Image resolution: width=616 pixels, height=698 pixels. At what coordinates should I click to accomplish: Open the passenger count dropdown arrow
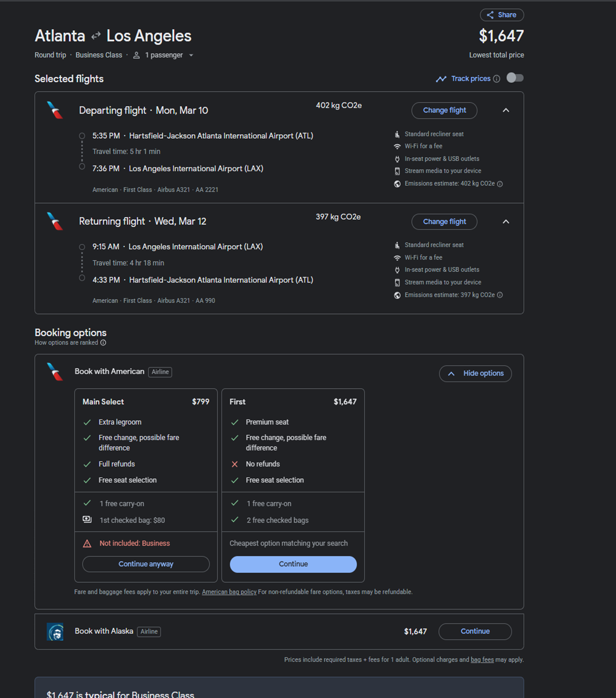click(x=191, y=55)
